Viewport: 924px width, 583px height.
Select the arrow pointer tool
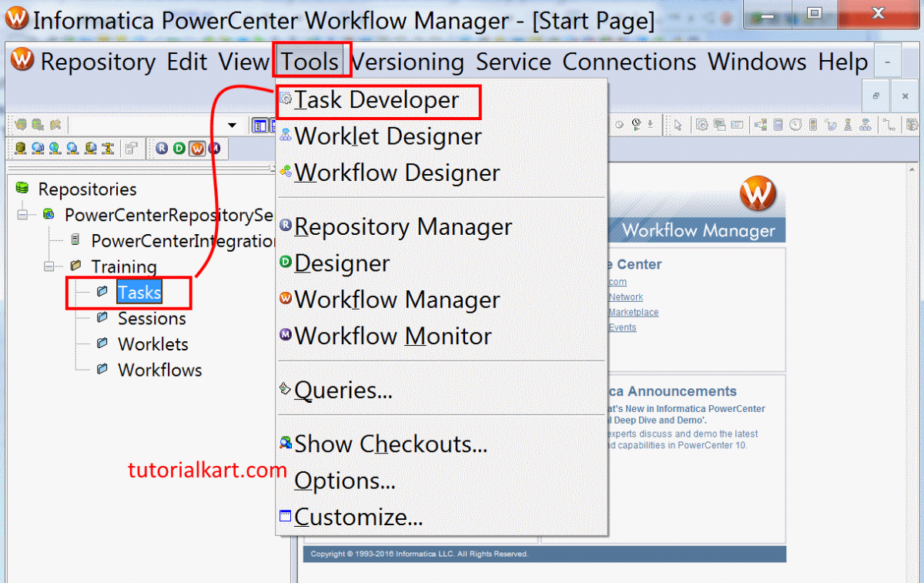point(678,124)
